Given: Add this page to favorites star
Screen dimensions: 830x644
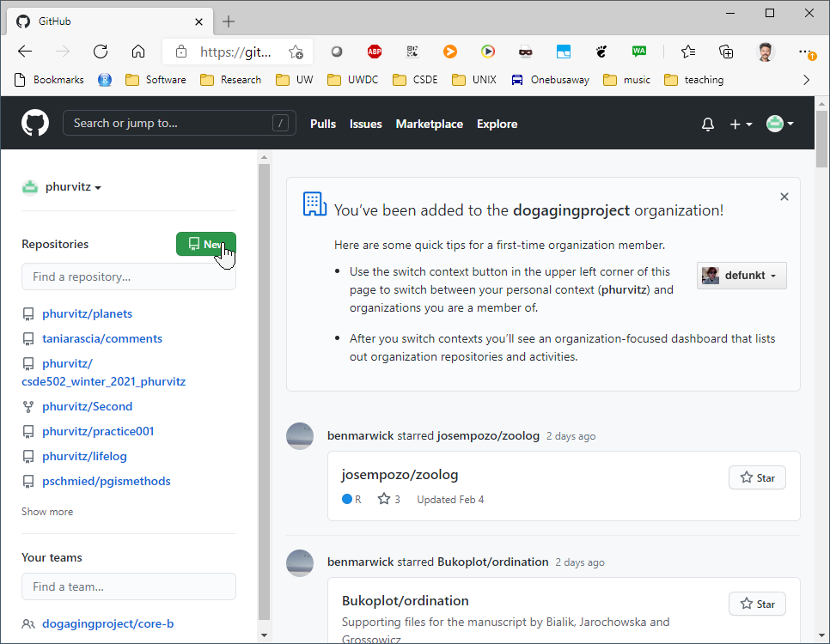Looking at the screenshot, I should click(x=296, y=52).
